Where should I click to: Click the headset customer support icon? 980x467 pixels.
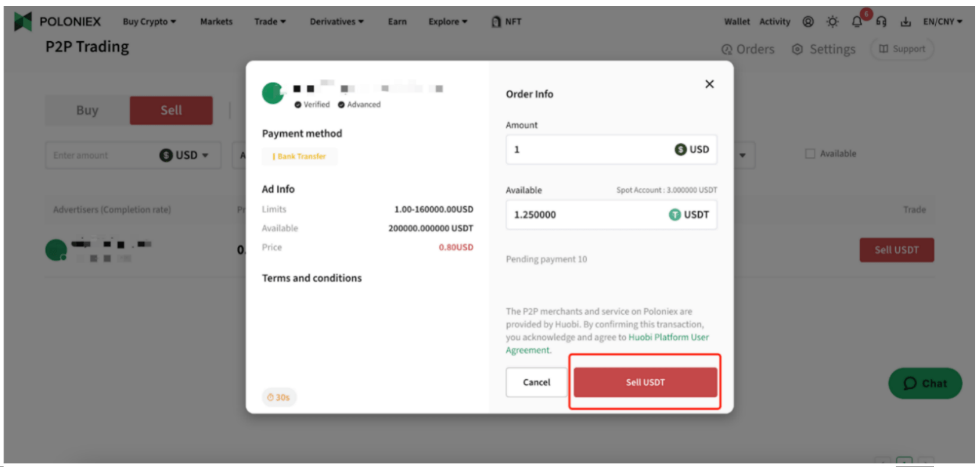881,21
